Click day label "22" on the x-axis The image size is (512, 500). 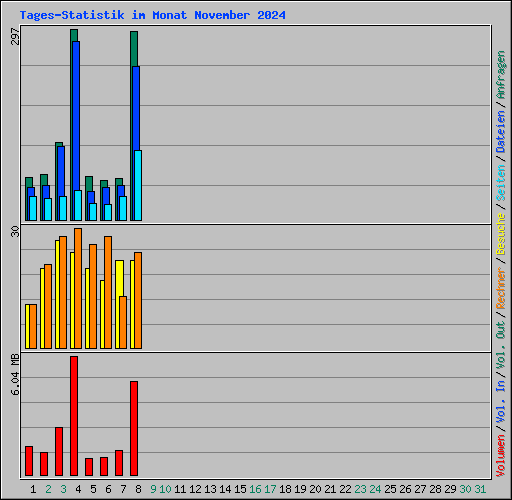pyautogui.click(x=345, y=489)
